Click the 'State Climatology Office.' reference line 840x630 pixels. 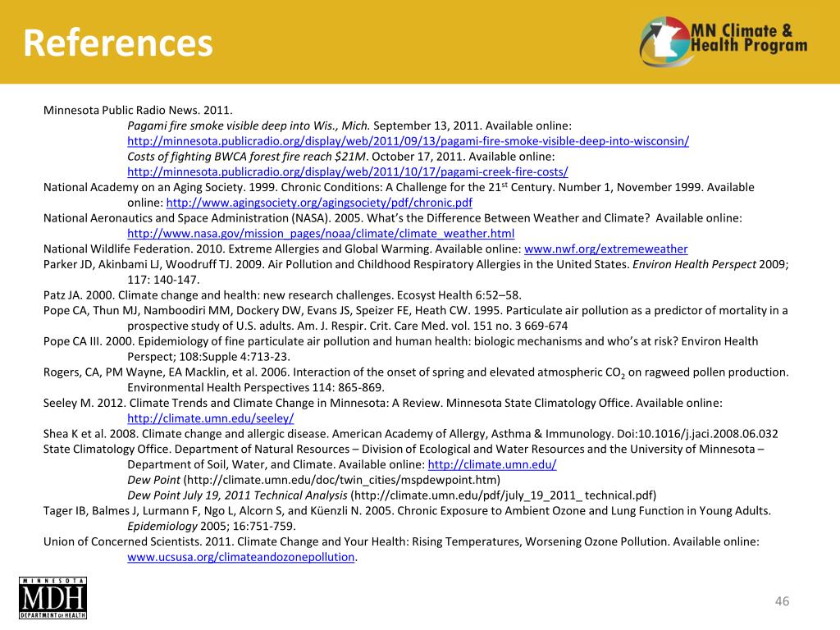pos(404,450)
